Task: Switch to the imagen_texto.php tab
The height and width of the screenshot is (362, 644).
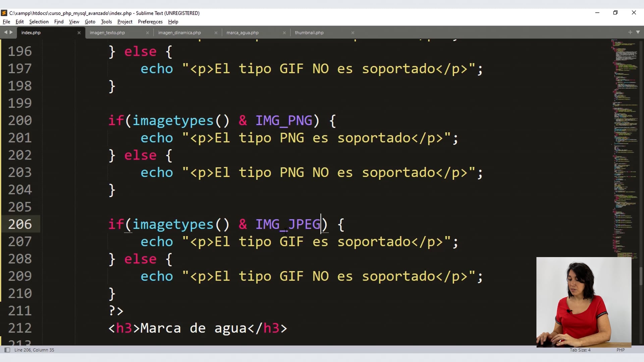Action: (107, 33)
